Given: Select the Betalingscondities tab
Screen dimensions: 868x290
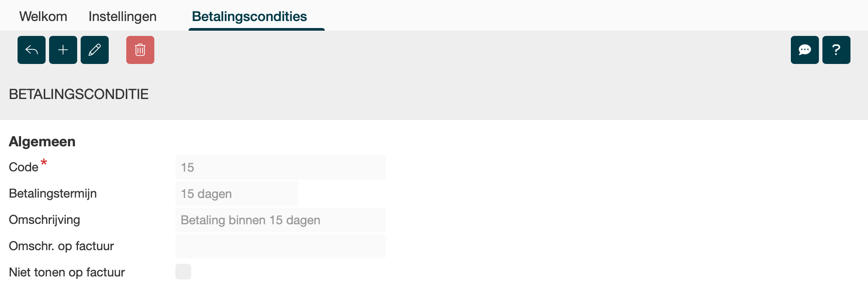Looking at the screenshot, I should click(x=249, y=17).
